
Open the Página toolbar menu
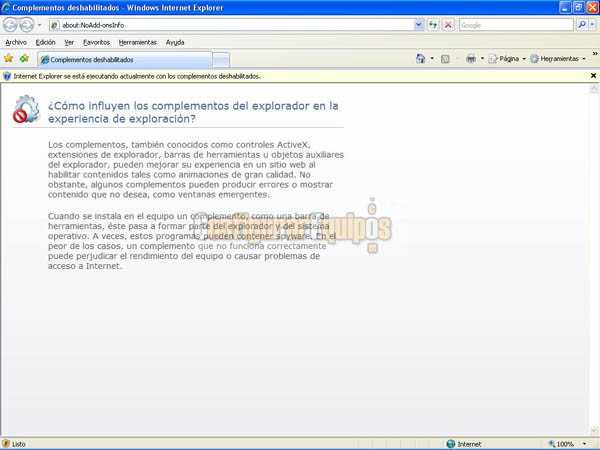(x=507, y=59)
